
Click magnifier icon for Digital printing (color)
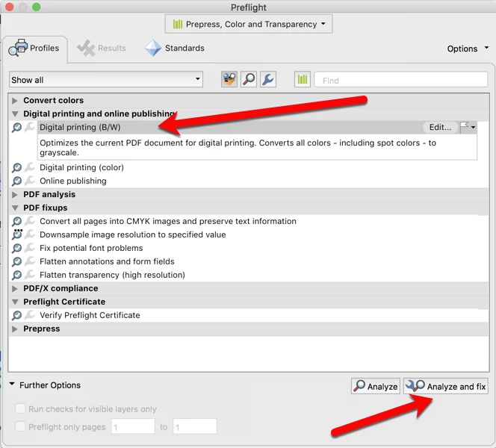(x=16, y=167)
